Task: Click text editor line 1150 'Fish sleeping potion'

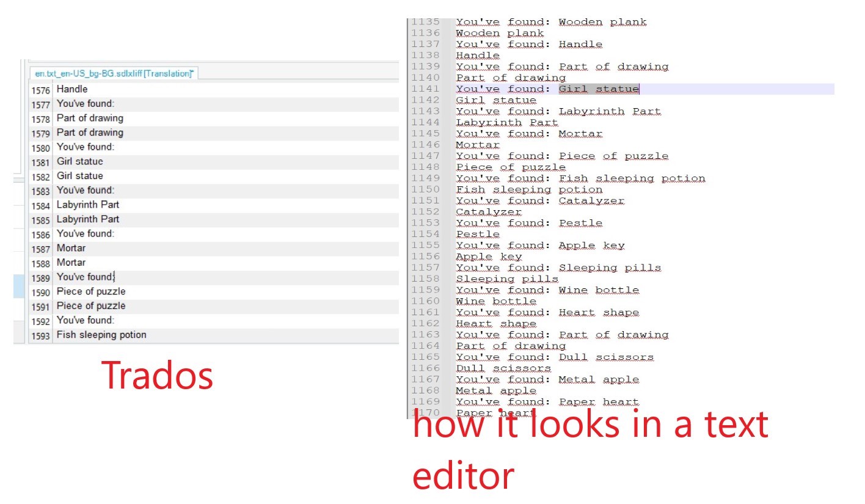Action: (x=529, y=189)
